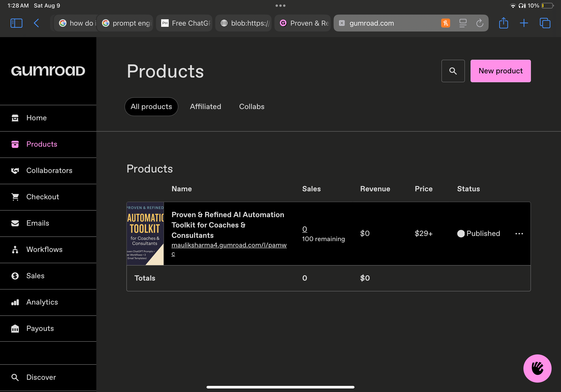Go back with the Safari back arrow
This screenshot has height=392, width=561.
point(36,23)
